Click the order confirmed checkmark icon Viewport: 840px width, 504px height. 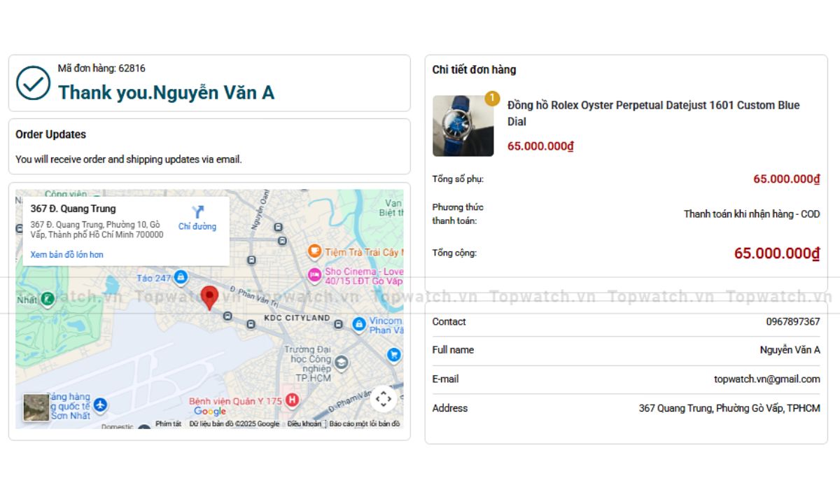click(33, 83)
